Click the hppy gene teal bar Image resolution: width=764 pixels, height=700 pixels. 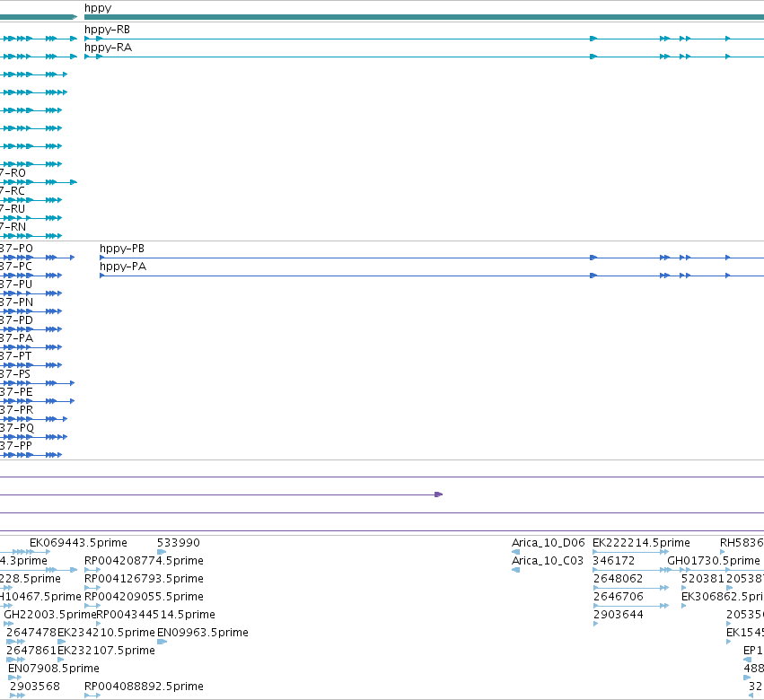pos(424,17)
